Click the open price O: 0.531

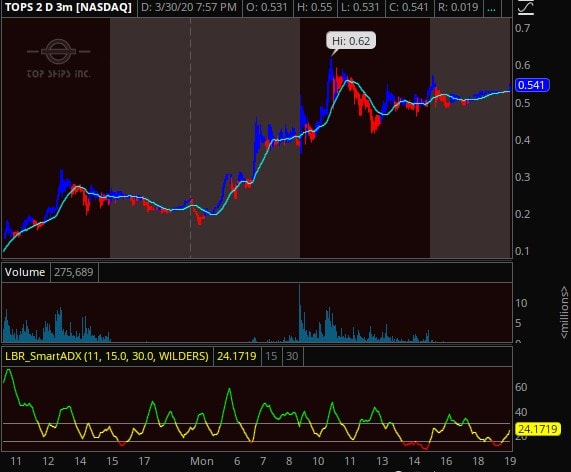(267, 7)
